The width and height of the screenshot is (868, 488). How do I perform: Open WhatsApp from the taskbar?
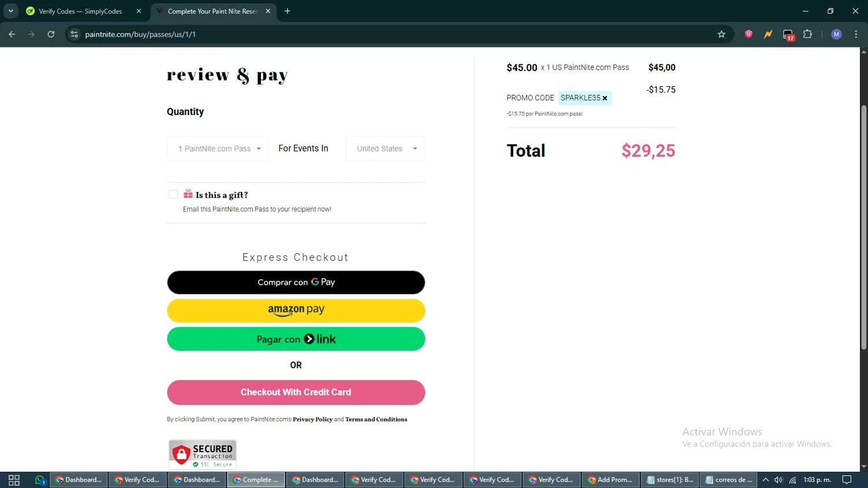tap(40, 480)
